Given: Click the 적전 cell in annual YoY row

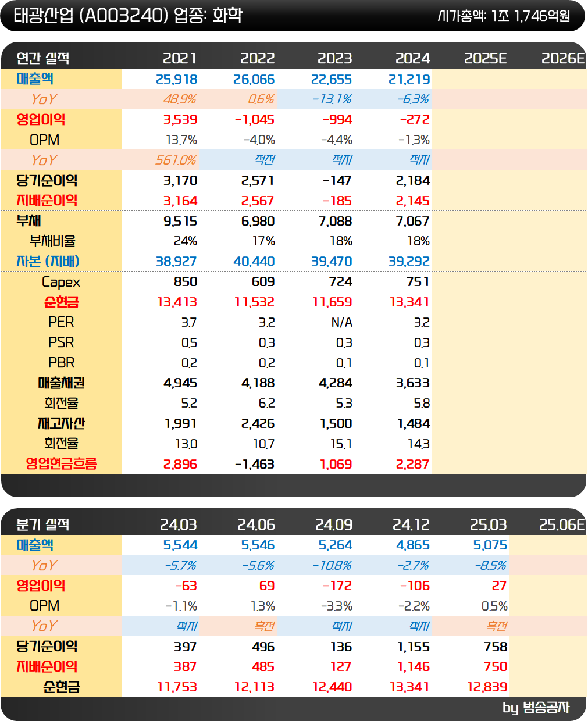Looking at the screenshot, I should (x=265, y=160).
